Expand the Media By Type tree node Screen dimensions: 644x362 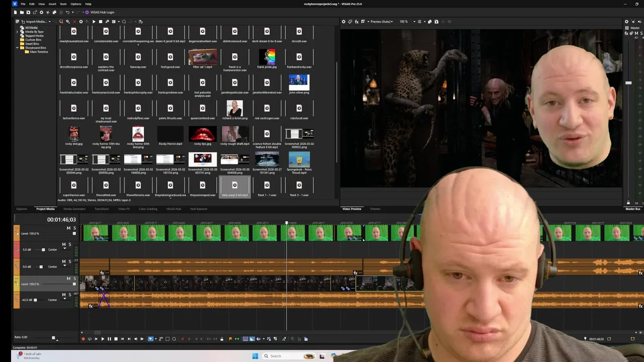click(17, 32)
